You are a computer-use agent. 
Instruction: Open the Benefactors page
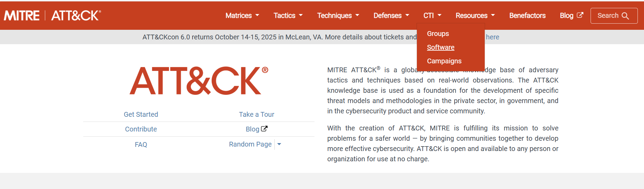pyautogui.click(x=527, y=16)
